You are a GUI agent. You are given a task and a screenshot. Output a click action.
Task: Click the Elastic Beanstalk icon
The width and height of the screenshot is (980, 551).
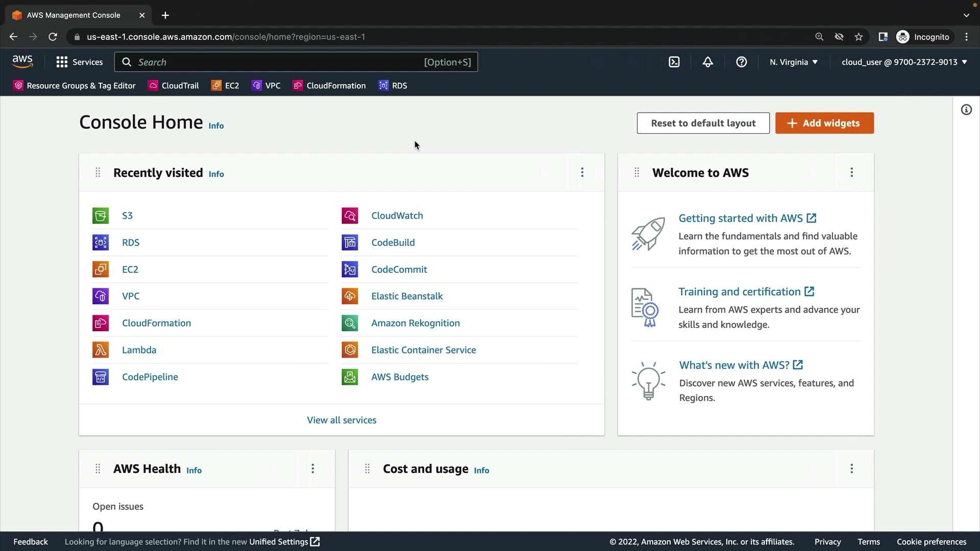(350, 296)
